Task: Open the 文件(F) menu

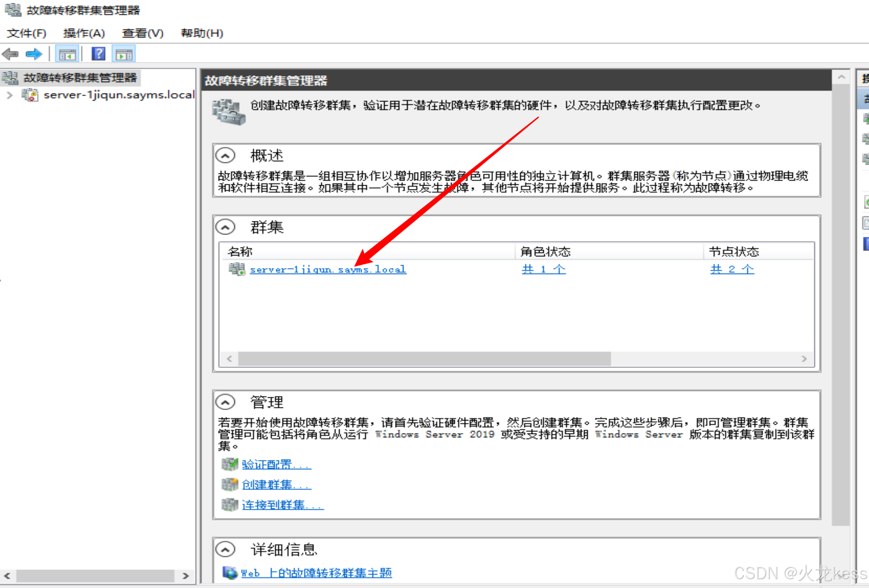Action: (27, 33)
